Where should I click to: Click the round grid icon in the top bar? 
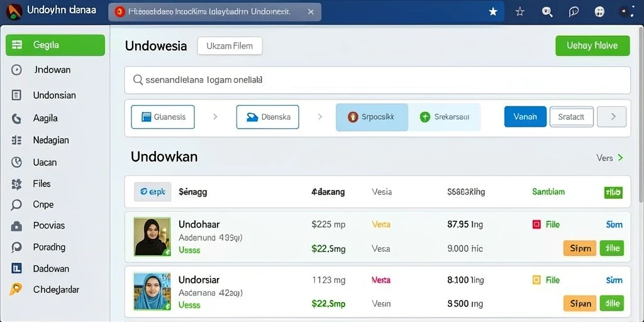click(x=599, y=12)
